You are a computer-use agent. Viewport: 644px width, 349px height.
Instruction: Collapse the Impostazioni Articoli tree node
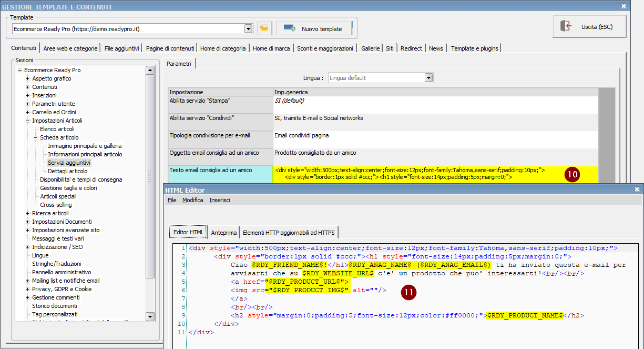point(27,121)
